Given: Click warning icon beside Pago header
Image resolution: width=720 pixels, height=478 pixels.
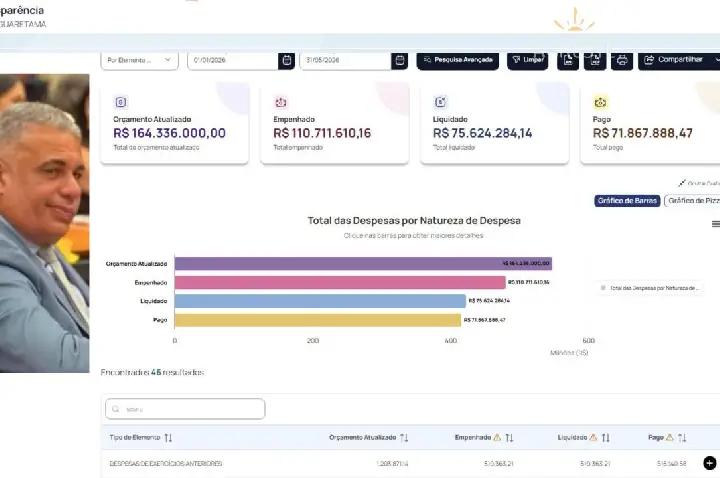Looking at the screenshot, I should click(669, 437).
